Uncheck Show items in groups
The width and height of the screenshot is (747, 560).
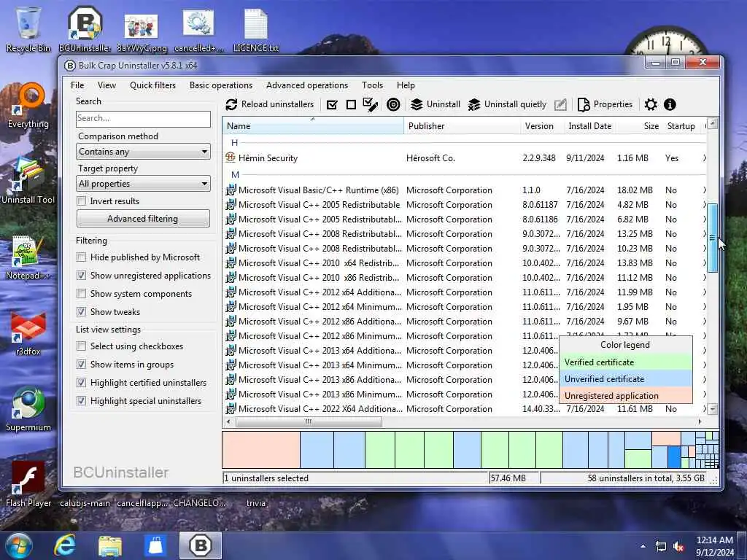point(82,365)
